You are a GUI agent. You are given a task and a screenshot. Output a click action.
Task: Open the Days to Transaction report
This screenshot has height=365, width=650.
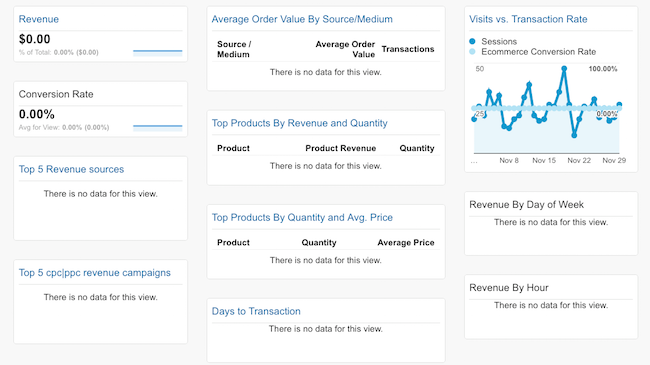pyautogui.click(x=256, y=311)
